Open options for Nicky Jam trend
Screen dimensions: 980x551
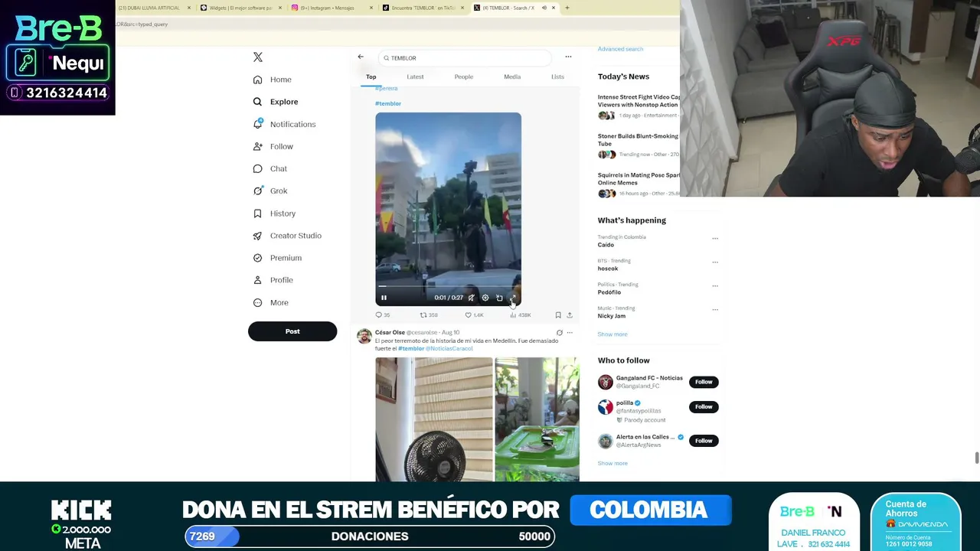[x=715, y=309]
